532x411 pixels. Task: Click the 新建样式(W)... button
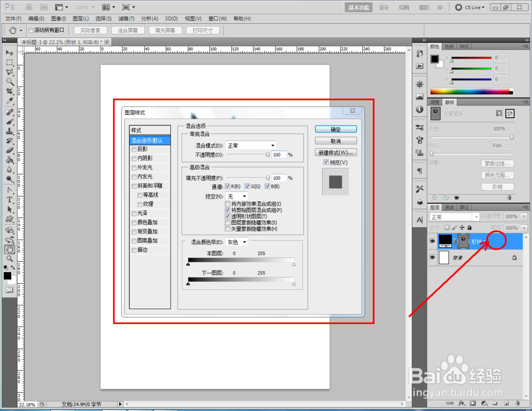tap(336, 152)
